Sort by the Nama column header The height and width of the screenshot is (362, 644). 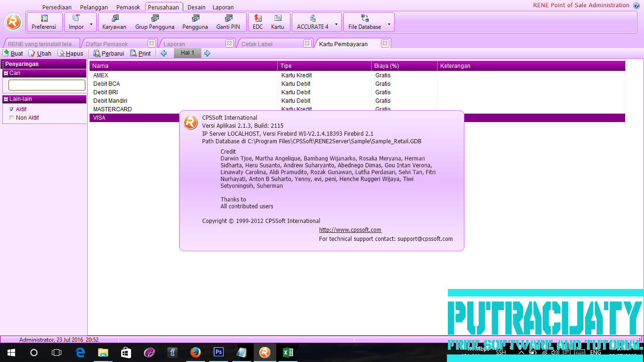183,66
